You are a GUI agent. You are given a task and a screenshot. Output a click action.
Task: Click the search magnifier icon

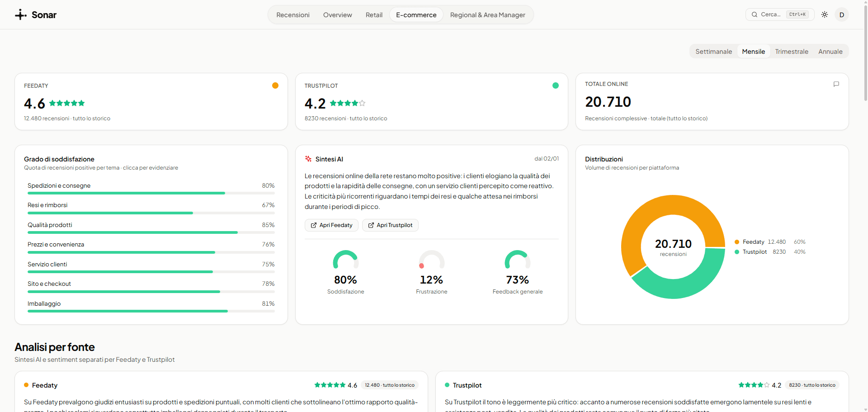tap(755, 14)
